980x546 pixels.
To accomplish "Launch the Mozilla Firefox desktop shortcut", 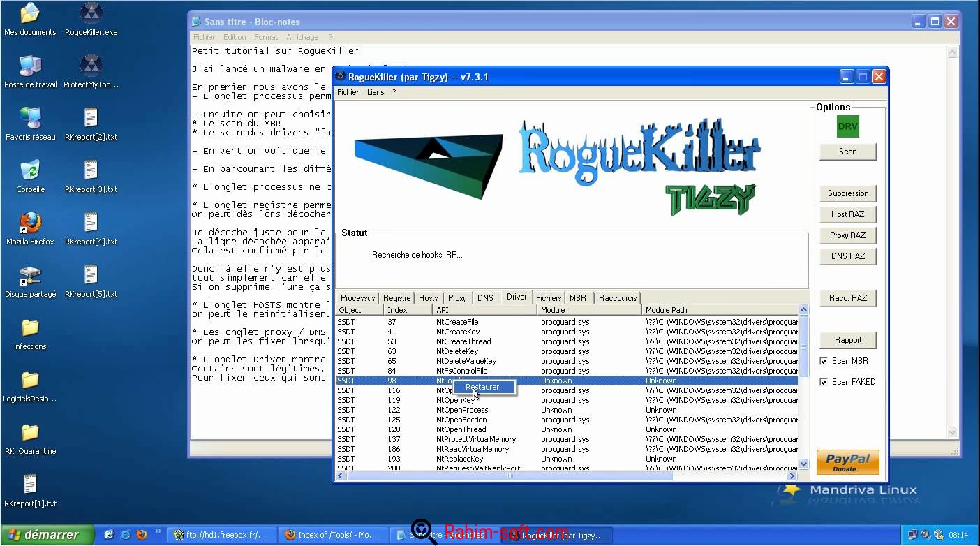I will click(x=30, y=224).
